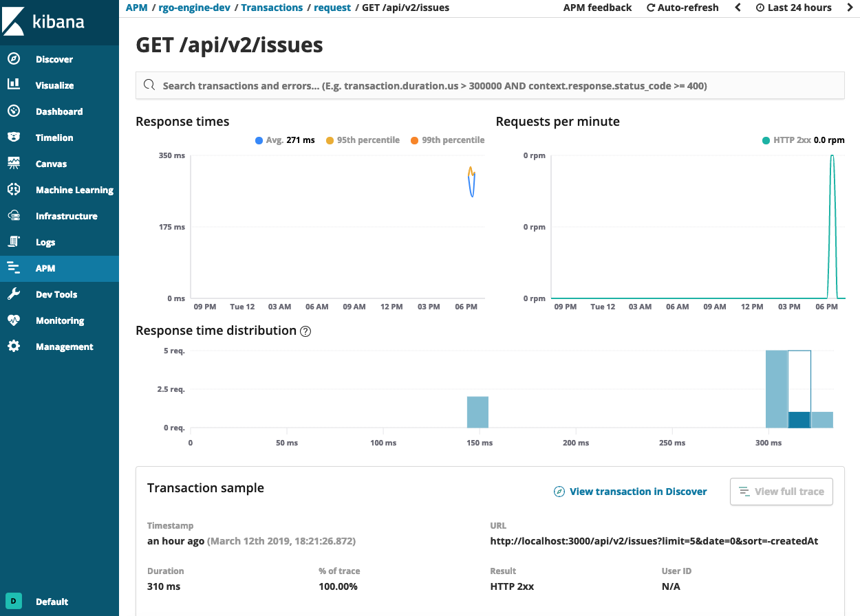
Task: Click the Monitoring heartbeat icon
Action: (x=14, y=320)
